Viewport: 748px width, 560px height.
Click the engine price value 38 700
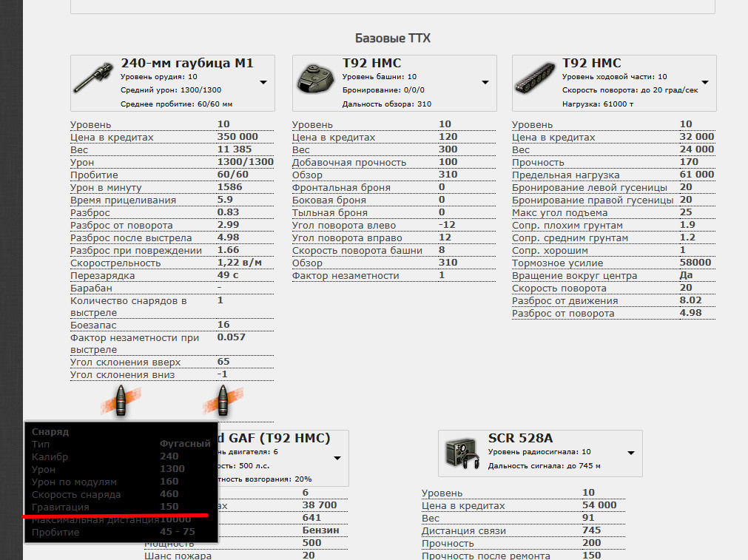pos(320,505)
